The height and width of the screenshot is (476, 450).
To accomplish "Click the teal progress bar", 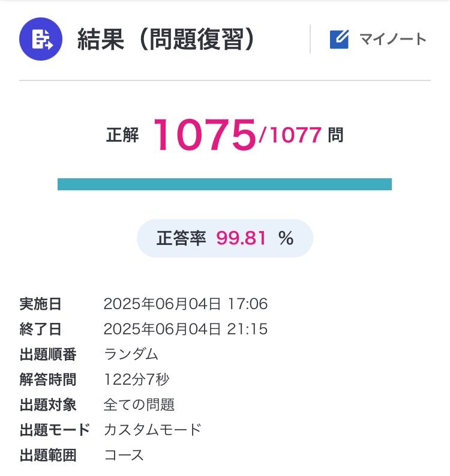I will pyautogui.click(x=224, y=184).
